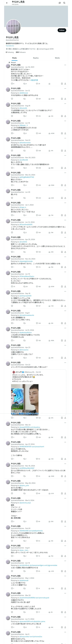This screenshot has height=644, width=72.
Task: Open more options on the @ayasegainosuke reply
Action: click(x=65, y=257)
